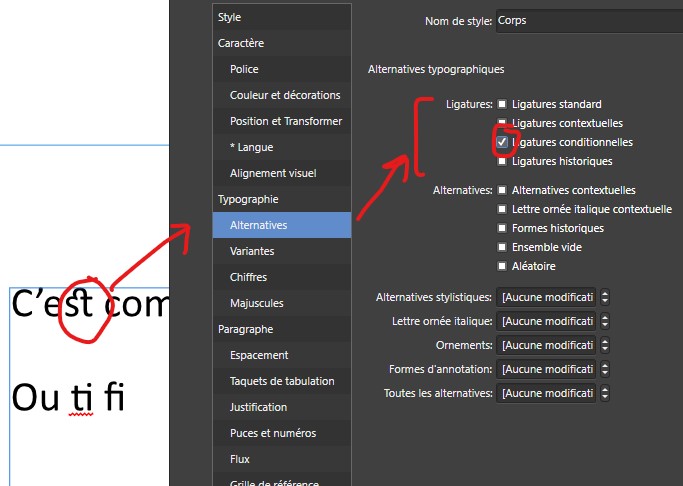Click the Ornements stepper arrows
Screen dimensions: 683x486
[x=605, y=345]
